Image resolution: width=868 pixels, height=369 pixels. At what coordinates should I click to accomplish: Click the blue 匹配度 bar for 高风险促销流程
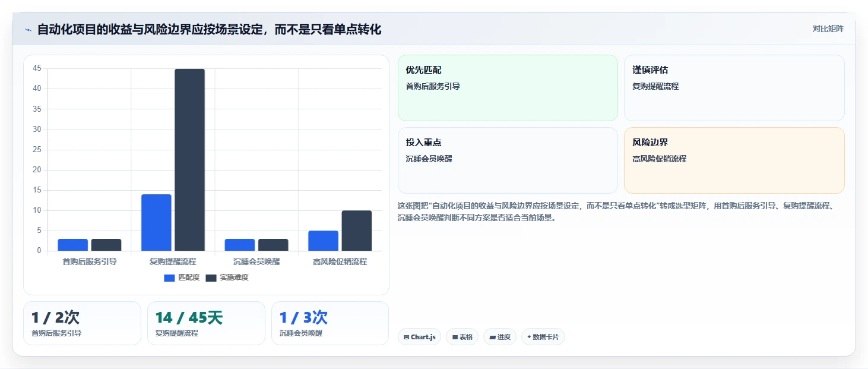tap(323, 241)
